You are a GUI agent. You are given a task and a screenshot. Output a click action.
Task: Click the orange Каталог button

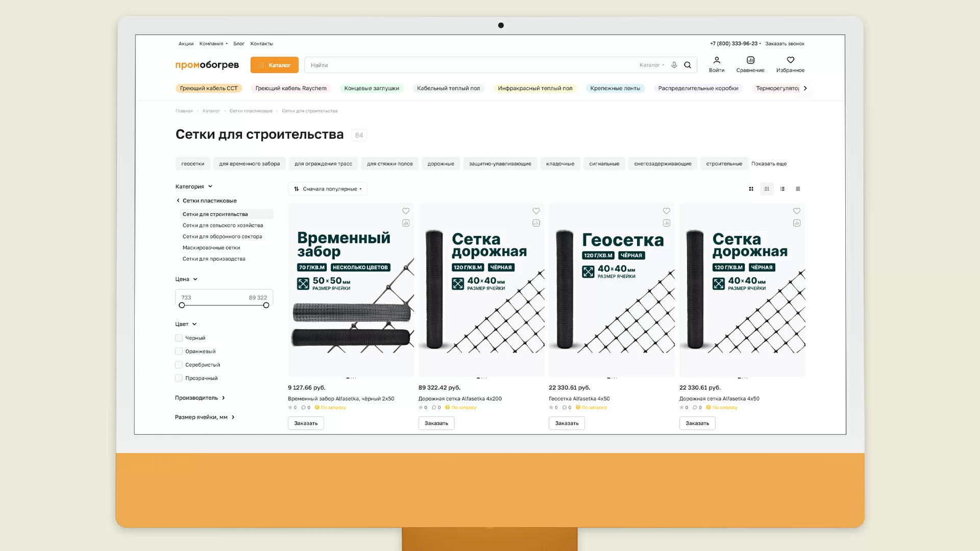pyautogui.click(x=275, y=65)
